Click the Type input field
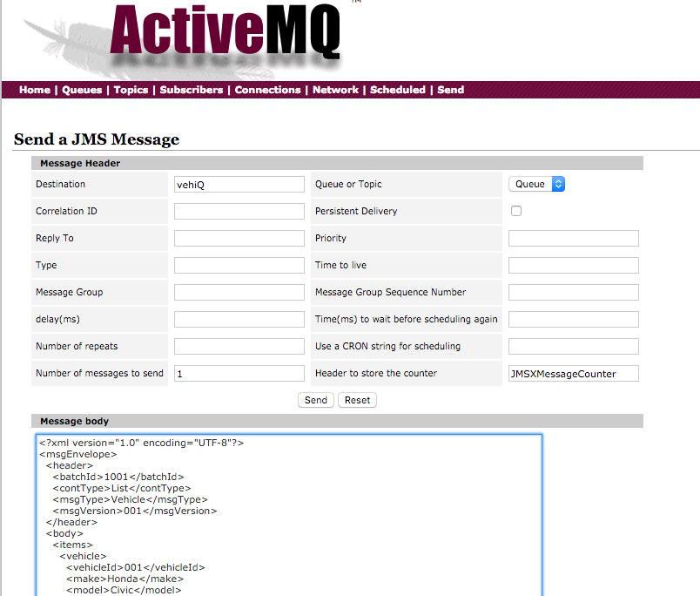Image resolution: width=700 pixels, height=596 pixels. 239,266
